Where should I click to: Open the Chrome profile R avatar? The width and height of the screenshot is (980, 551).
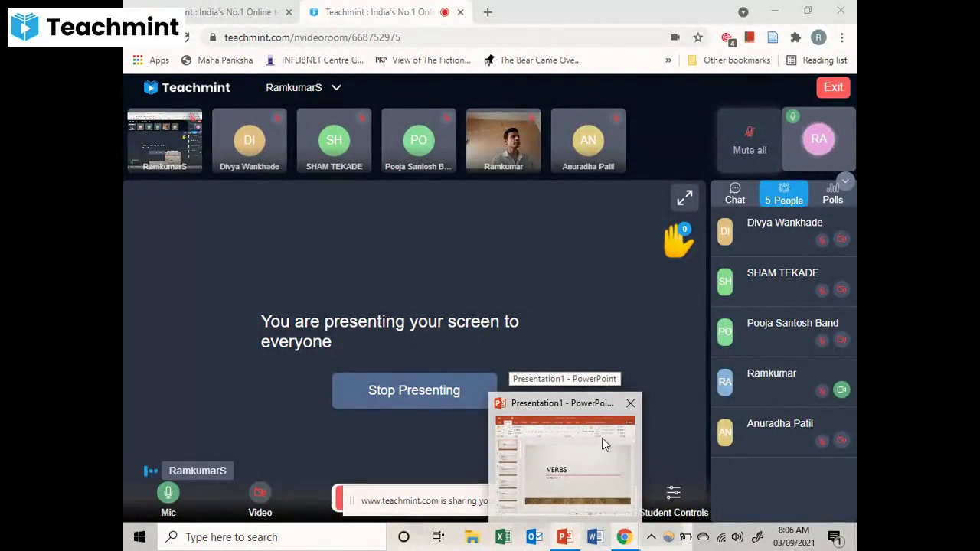tap(818, 37)
